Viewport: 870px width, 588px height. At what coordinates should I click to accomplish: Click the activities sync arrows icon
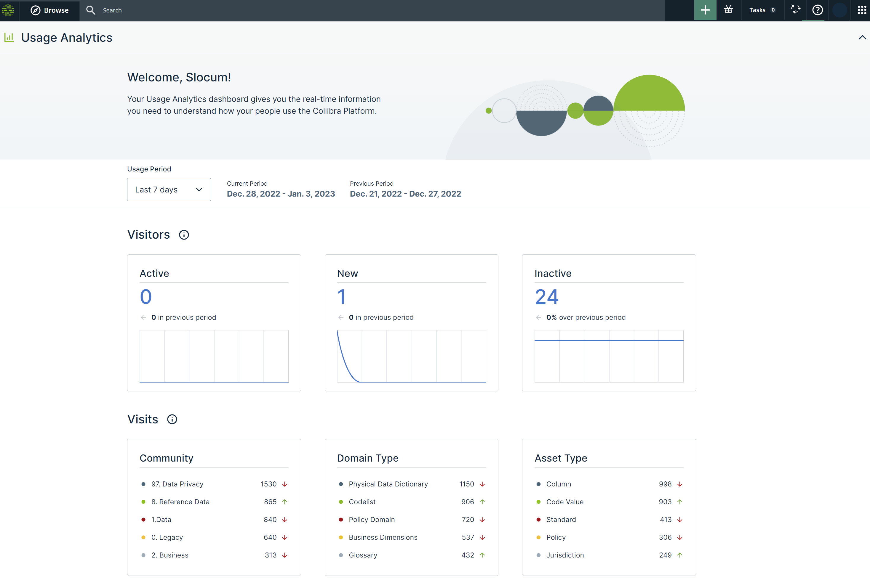point(796,9)
